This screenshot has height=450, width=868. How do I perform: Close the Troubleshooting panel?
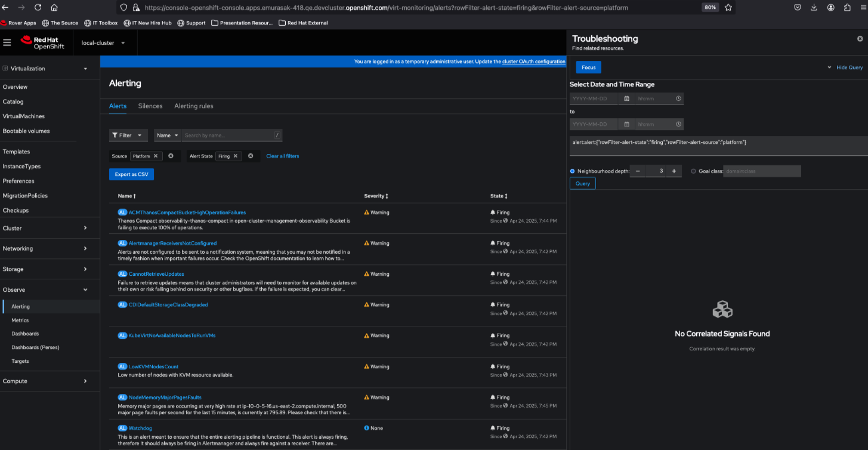click(x=860, y=39)
